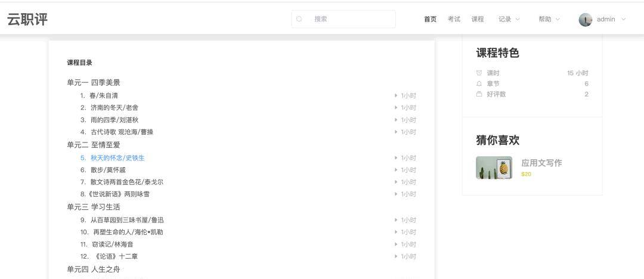
Task: Open highlighted lesson 5. 秋天的怀念/史铁生
Action: click(113, 158)
